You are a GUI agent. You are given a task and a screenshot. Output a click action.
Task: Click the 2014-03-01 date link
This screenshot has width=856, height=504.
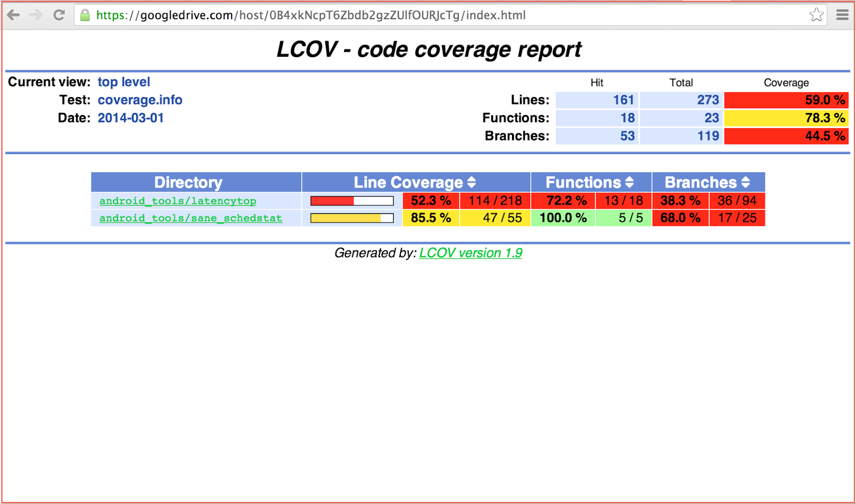131,117
